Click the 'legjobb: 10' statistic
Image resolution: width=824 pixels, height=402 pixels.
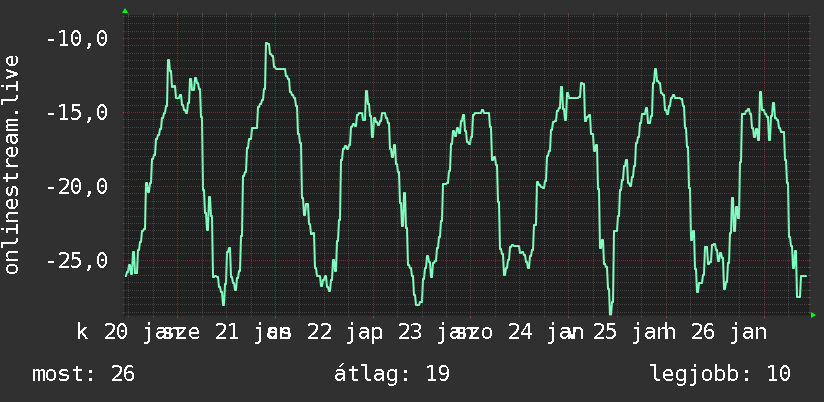720,374
